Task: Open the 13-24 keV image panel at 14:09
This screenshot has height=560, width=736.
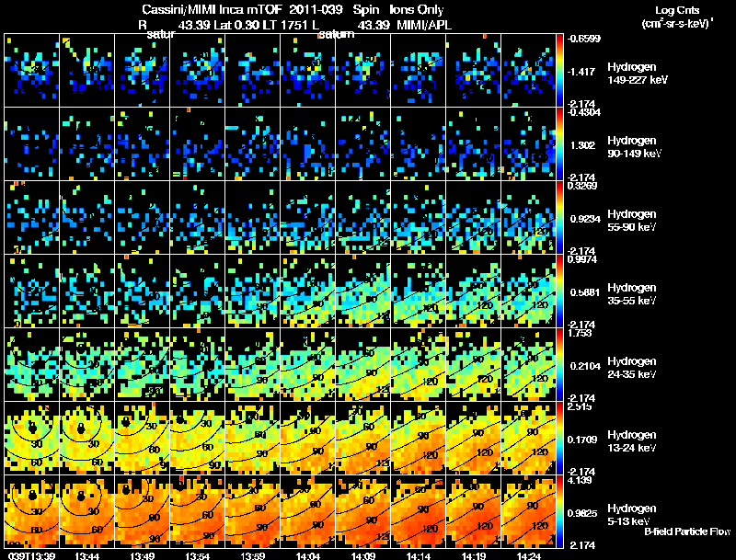Action: 362,439
